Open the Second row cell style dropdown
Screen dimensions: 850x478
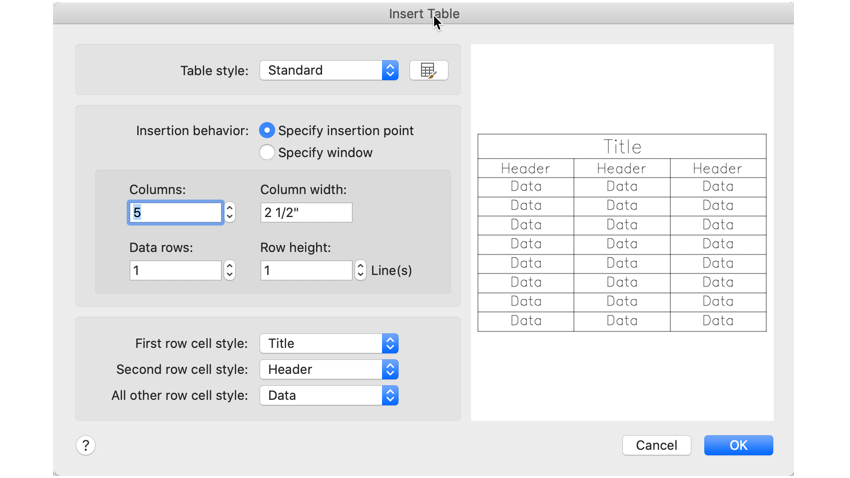[x=329, y=369]
